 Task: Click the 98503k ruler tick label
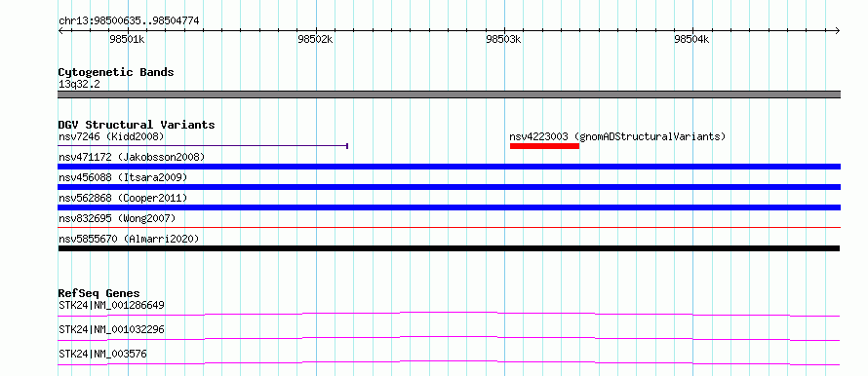tap(504, 39)
